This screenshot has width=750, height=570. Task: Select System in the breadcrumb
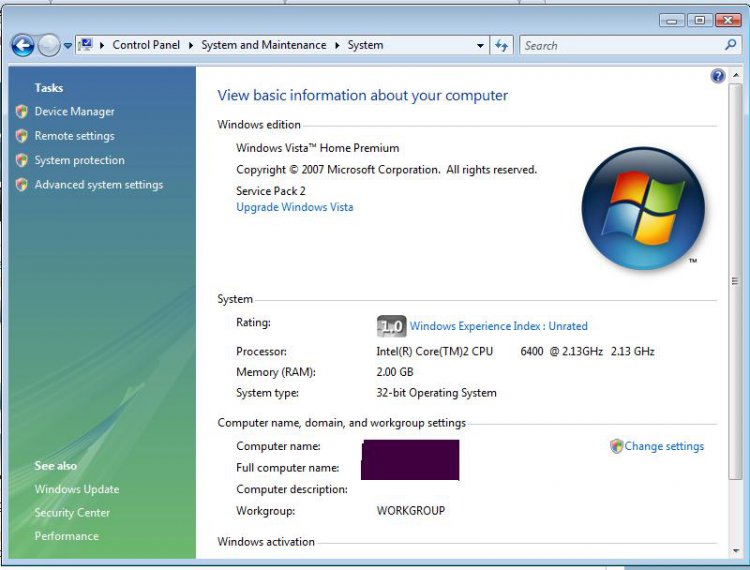pos(365,45)
